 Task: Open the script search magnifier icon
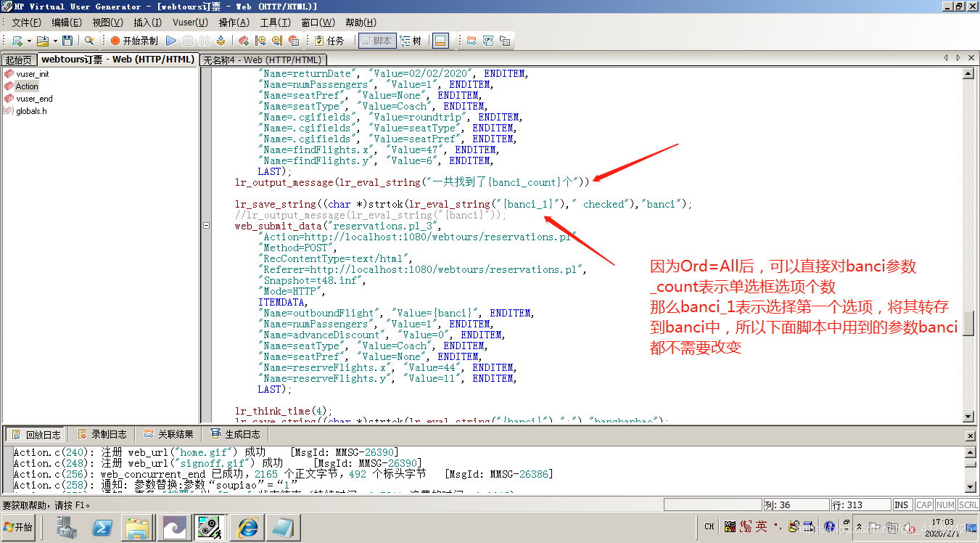(x=89, y=41)
